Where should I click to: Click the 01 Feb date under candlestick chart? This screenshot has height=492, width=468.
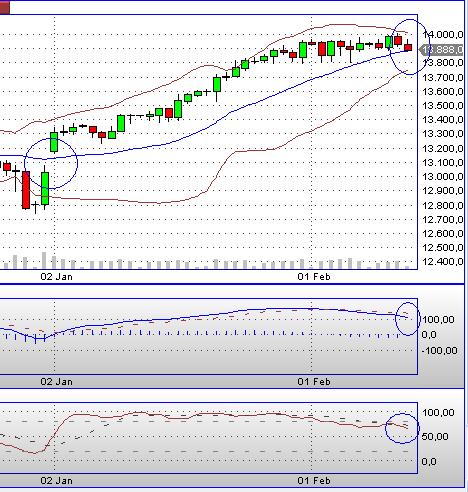pyautogui.click(x=314, y=277)
